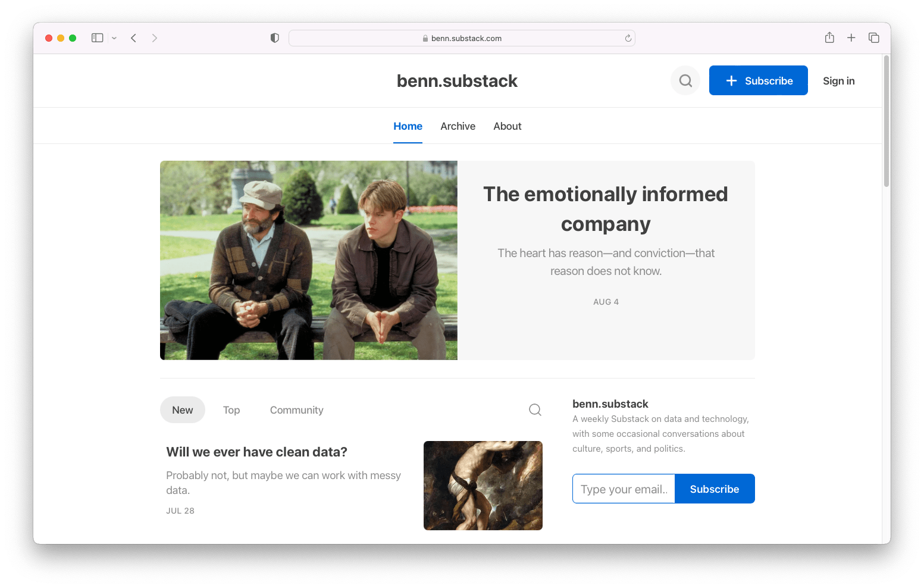Select the Community posts filter
Image resolution: width=924 pixels, height=588 pixels.
[x=296, y=410]
